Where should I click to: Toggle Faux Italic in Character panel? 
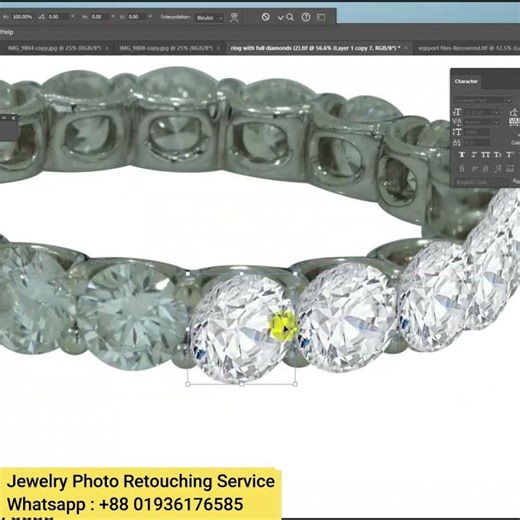click(x=474, y=155)
